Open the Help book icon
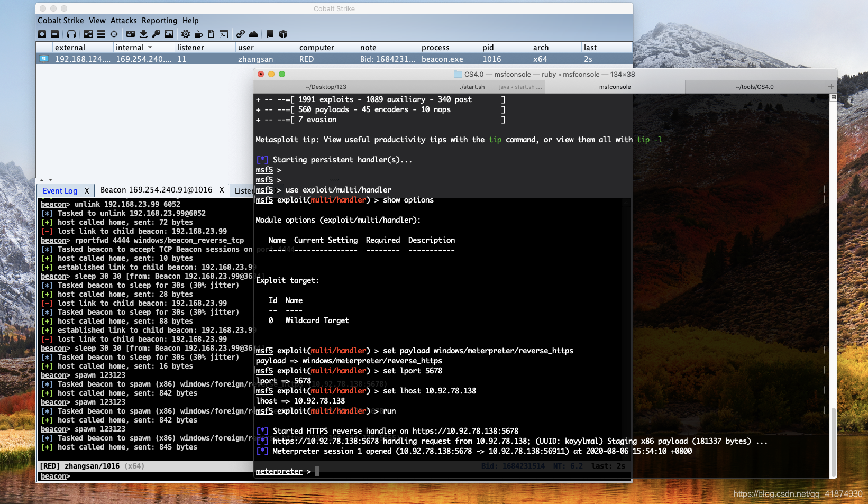 point(270,34)
